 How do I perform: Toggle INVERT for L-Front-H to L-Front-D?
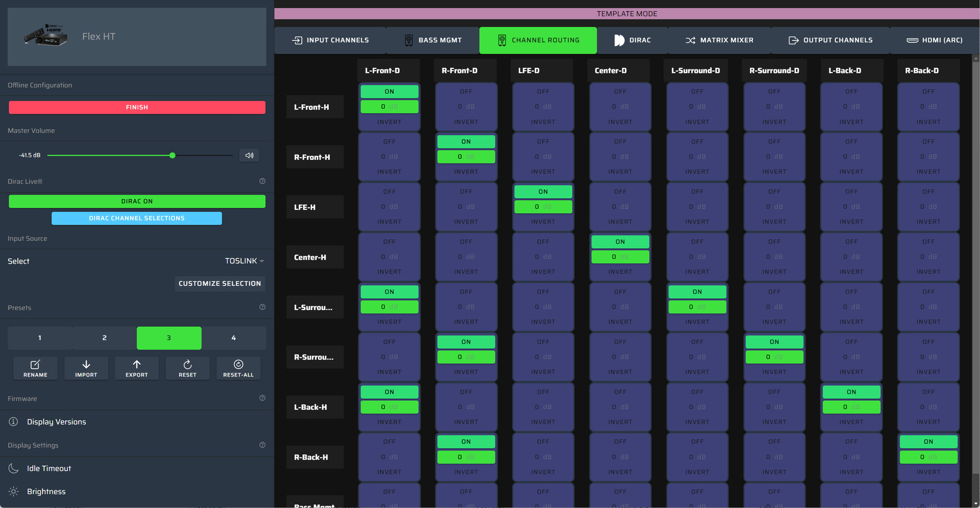click(389, 122)
